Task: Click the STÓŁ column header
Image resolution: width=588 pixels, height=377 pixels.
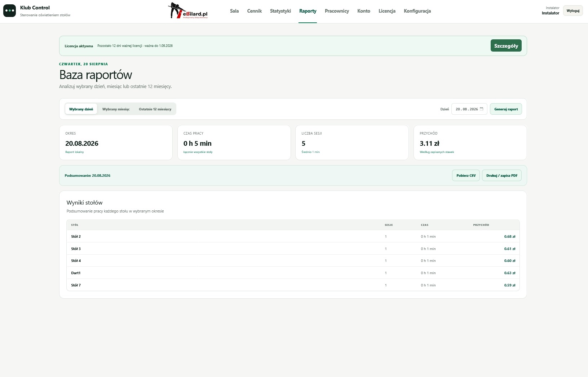Action: [75, 225]
